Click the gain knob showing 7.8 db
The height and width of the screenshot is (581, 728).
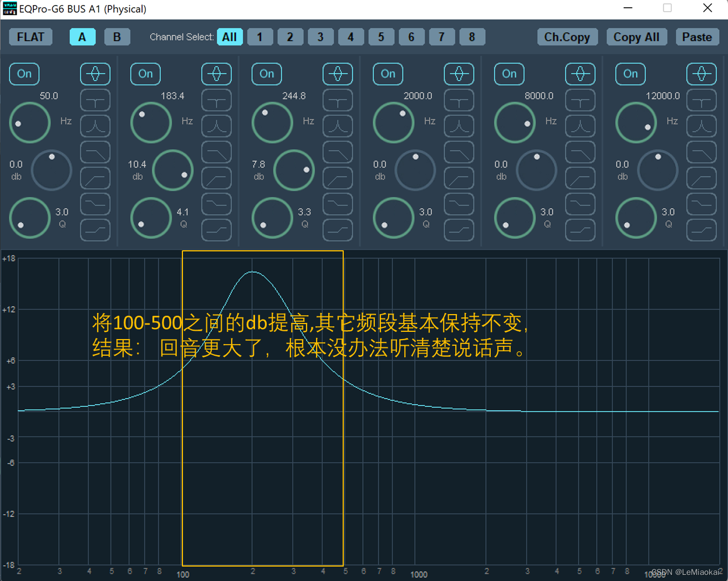(x=294, y=170)
